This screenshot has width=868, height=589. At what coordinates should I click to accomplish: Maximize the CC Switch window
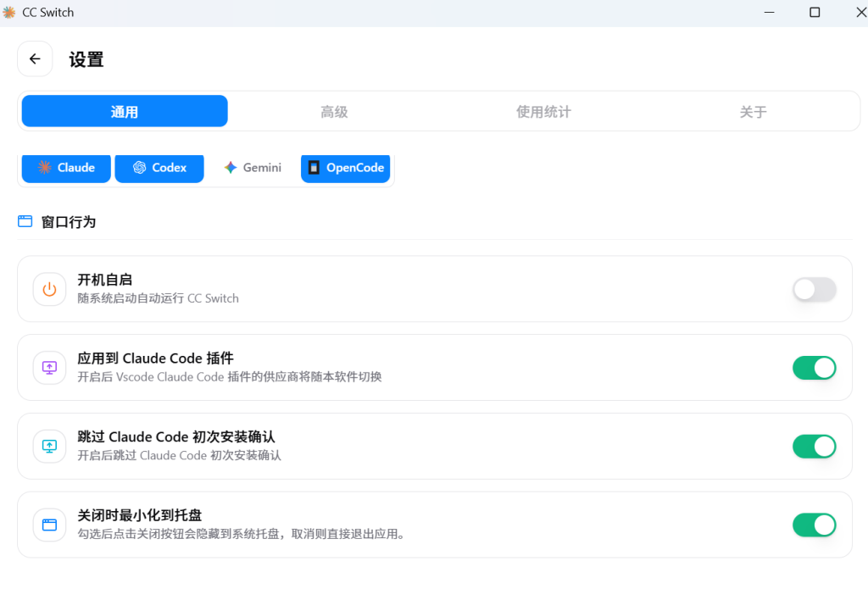(x=815, y=13)
